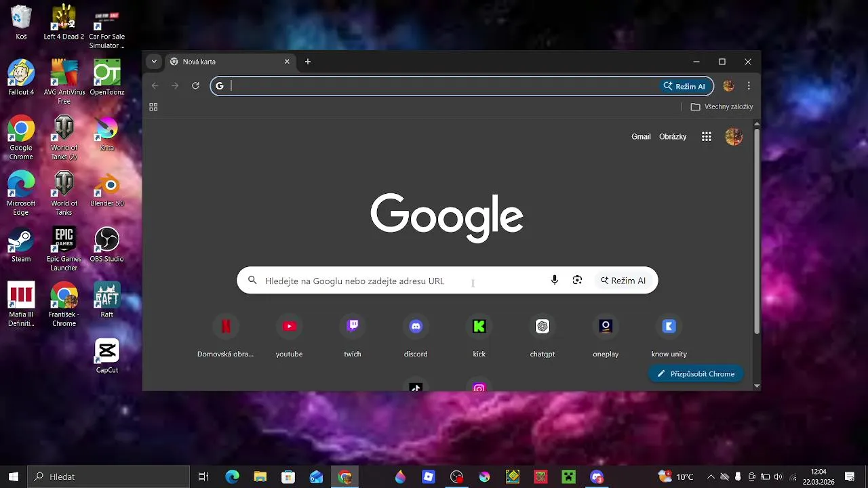The width and height of the screenshot is (868, 488).
Task: Open the twich shortcut tile
Action: [x=353, y=337]
